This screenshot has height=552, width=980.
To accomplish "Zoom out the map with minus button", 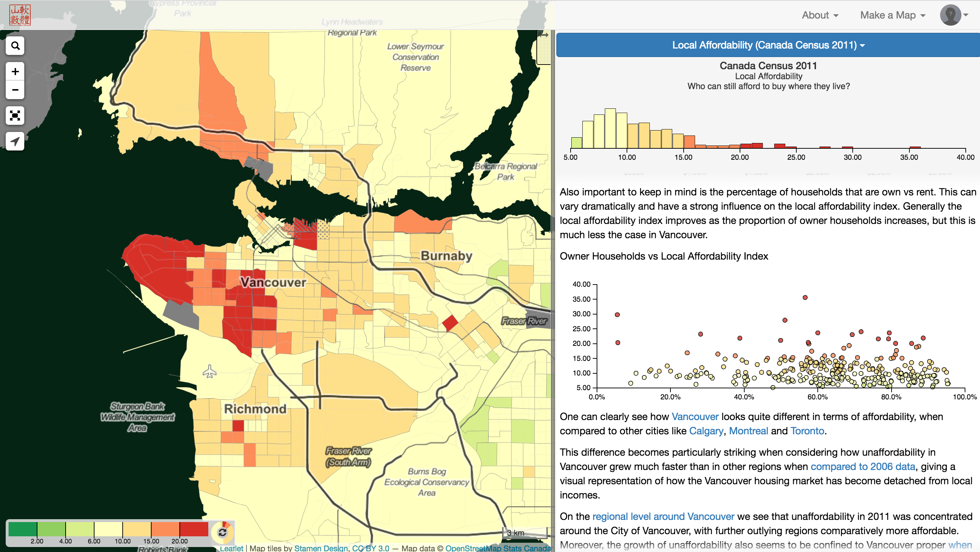I will pos(15,90).
